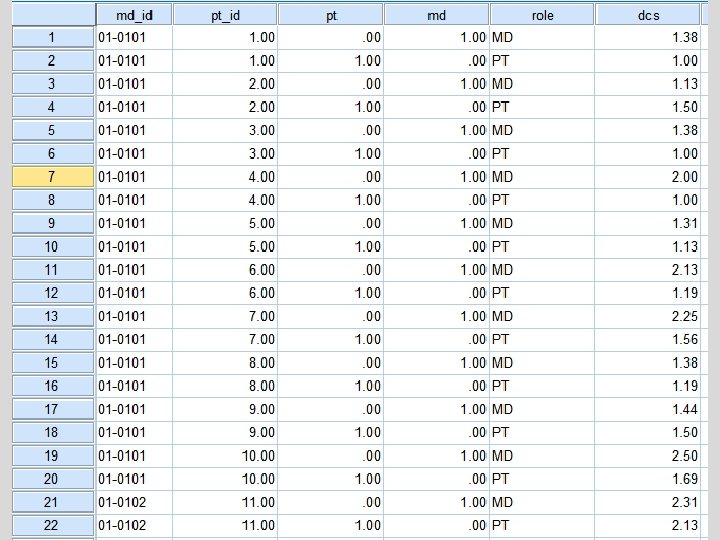Click role cell MD in row 1
The image size is (720, 540).
(x=542, y=37)
